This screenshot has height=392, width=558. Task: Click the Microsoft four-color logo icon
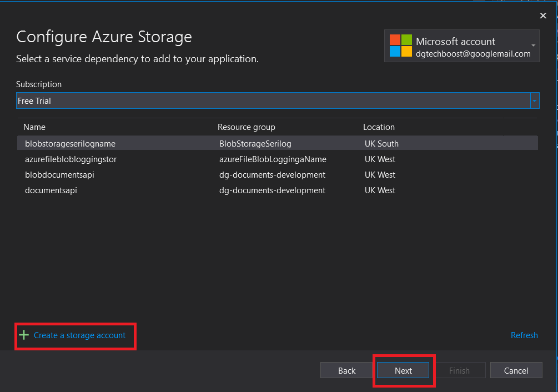pos(400,46)
